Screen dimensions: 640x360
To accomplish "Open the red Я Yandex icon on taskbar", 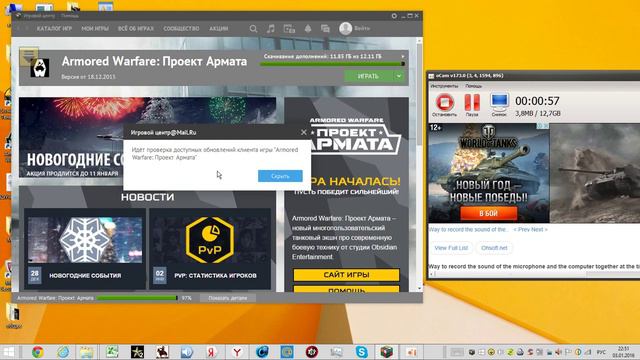I will [x=211, y=352].
